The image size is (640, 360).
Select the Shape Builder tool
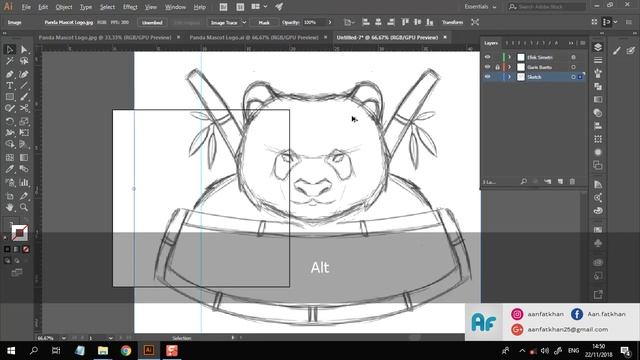[x=10, y=144]
